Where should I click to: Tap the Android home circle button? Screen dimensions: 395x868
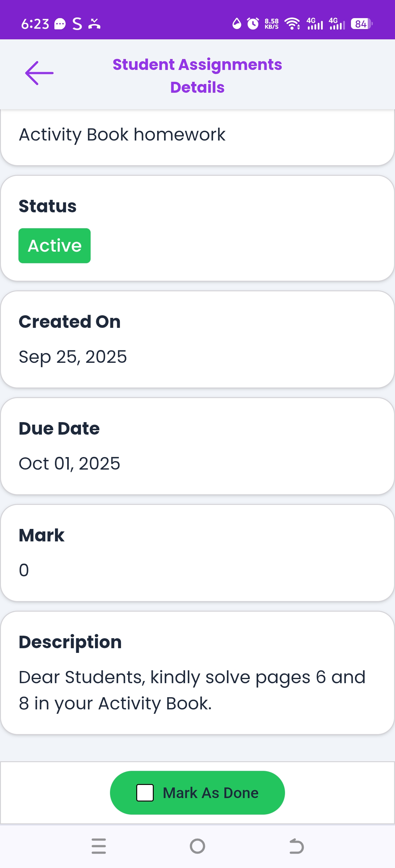pyautogui.click(x=197, y=846)
